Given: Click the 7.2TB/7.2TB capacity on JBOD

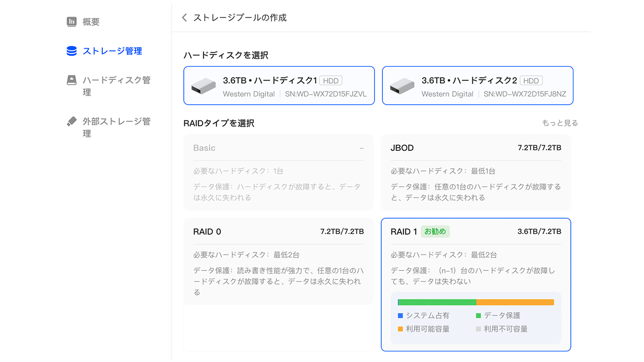Looking at the screenshot, I should pyautogui.click(x=539, y=148).
